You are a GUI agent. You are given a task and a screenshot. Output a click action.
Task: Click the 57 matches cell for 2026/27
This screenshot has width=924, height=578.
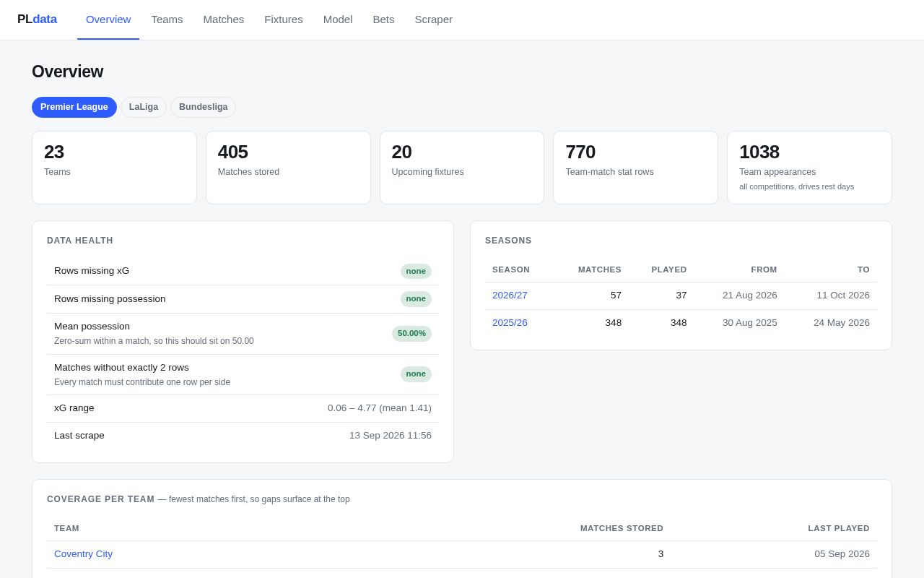[616, 296]
